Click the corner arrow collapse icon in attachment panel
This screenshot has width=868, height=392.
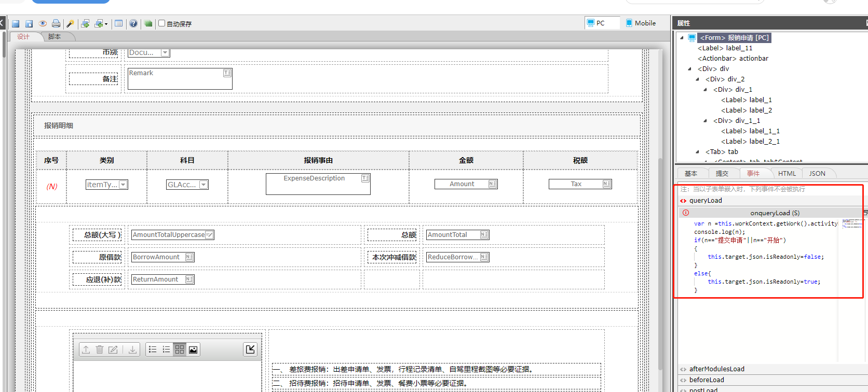(x=250, y=349)
